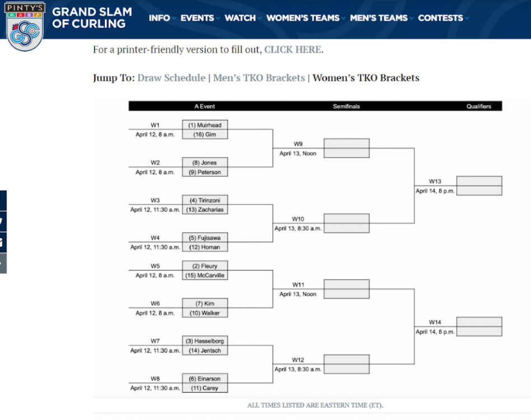Viewport: 531px width, 420px height.
Task: Open the CONTESTS menu
Action: point(440,18)
